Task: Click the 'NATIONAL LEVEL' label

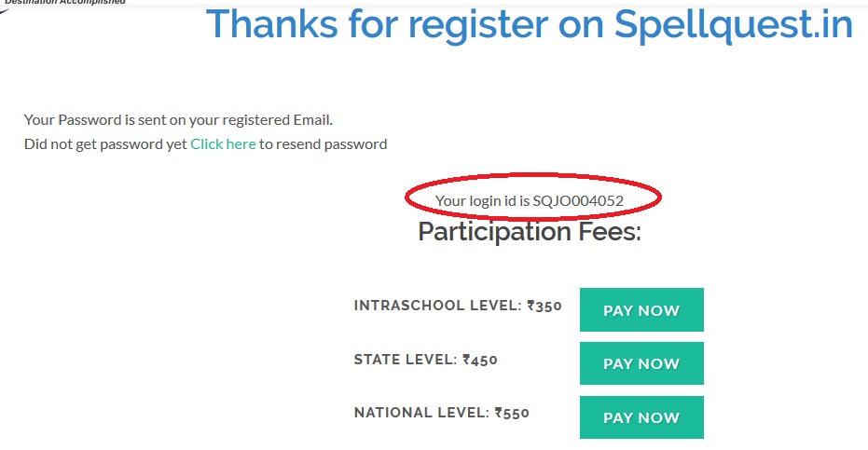Action: pos(420,413)
